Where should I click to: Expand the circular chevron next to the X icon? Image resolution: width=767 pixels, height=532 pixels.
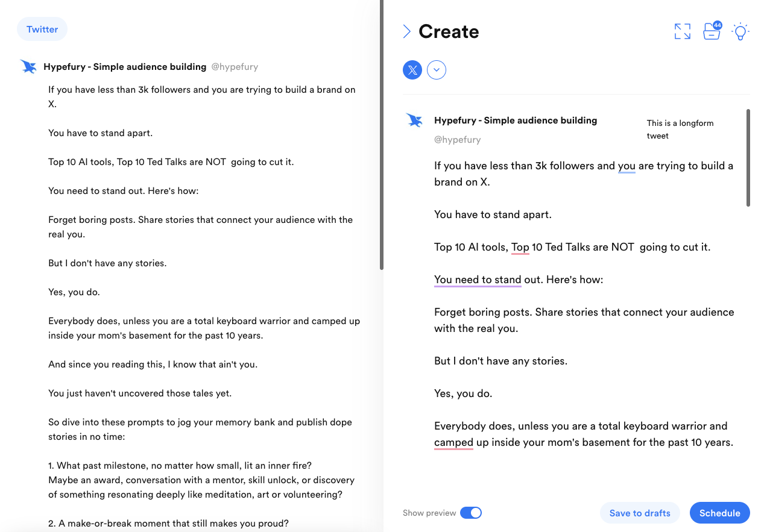tap(437, 69)
